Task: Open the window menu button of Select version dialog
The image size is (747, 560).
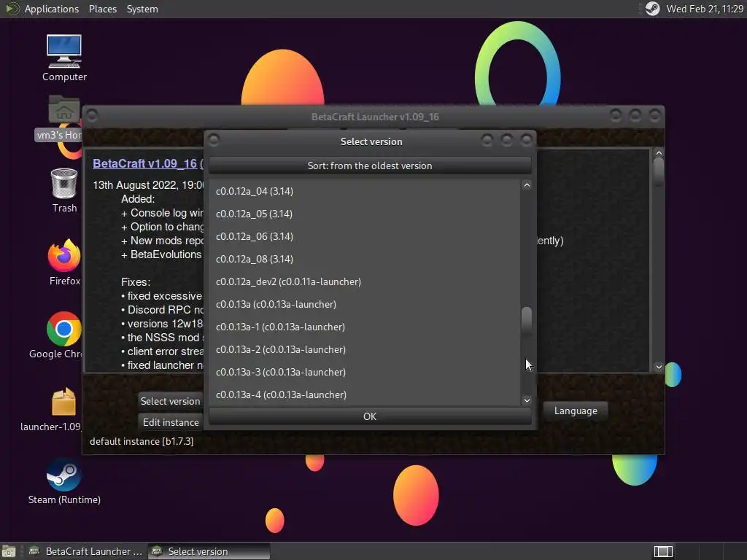Action: (214, 139)
